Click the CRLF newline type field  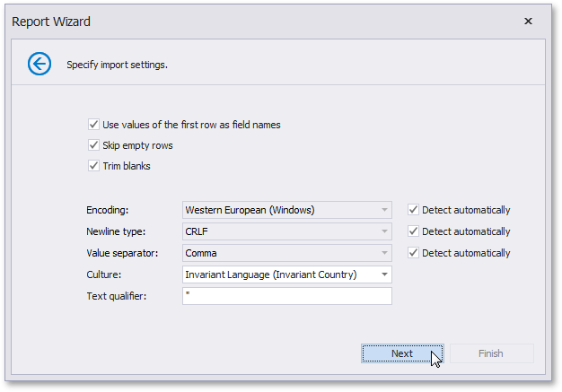coord(278,231)
